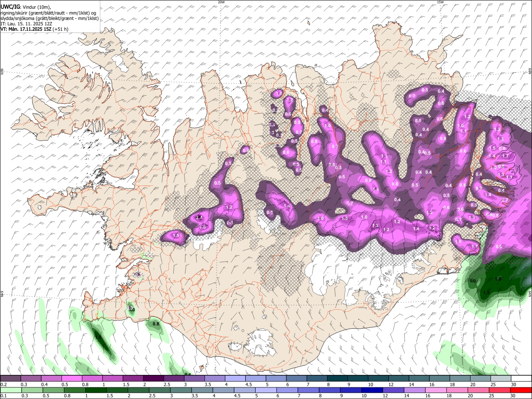Click the snow legend swatch between 0.2 and 0.3
Viewport: 532px width, 399px height.
coord(11,379)
